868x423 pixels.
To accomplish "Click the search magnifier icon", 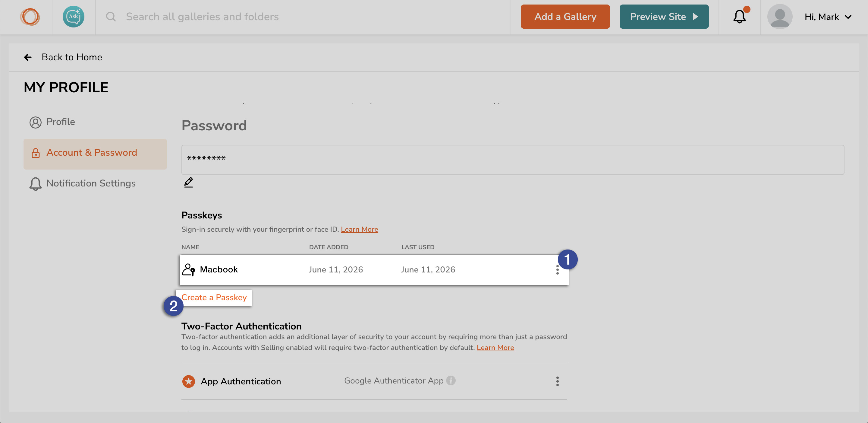I will pos(111,17).
